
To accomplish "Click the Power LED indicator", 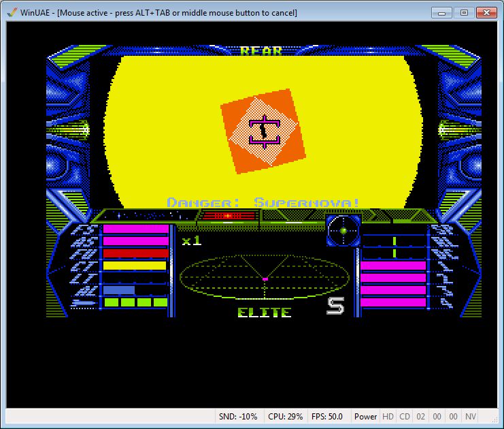I will coord(365,417).
